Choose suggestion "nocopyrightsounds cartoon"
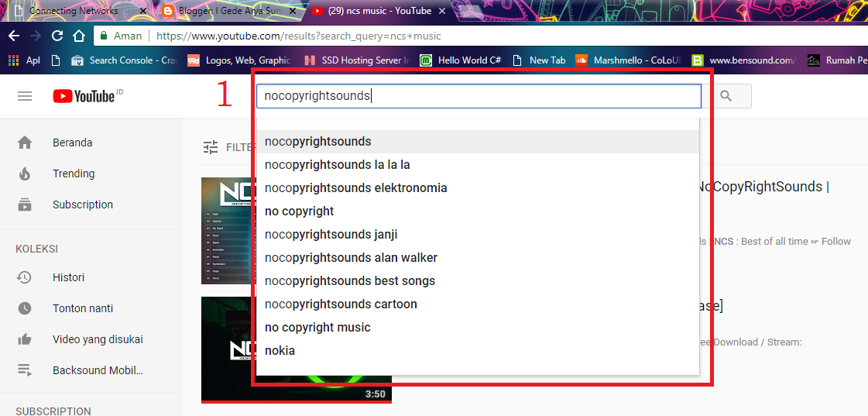 478,304
